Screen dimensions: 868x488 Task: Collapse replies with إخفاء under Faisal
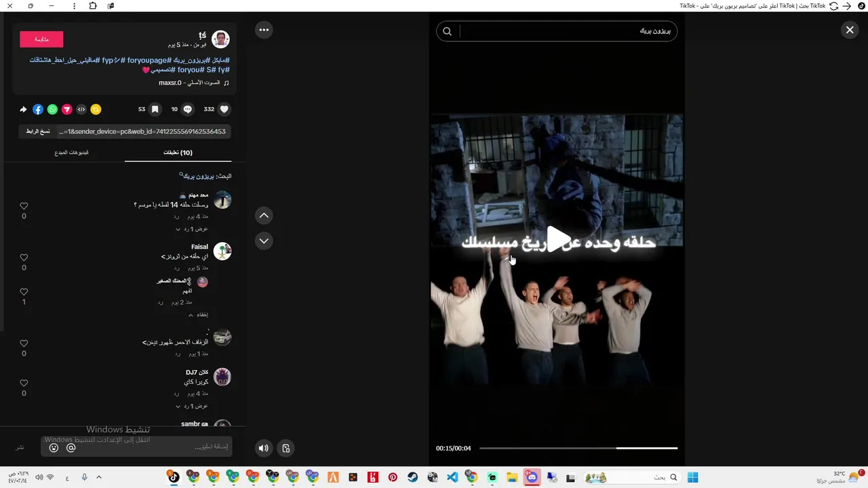[x=198, y=314]
